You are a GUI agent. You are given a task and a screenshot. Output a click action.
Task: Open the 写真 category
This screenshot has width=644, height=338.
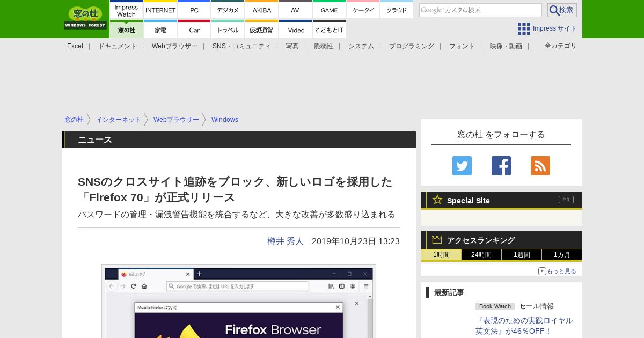point(292,46)
